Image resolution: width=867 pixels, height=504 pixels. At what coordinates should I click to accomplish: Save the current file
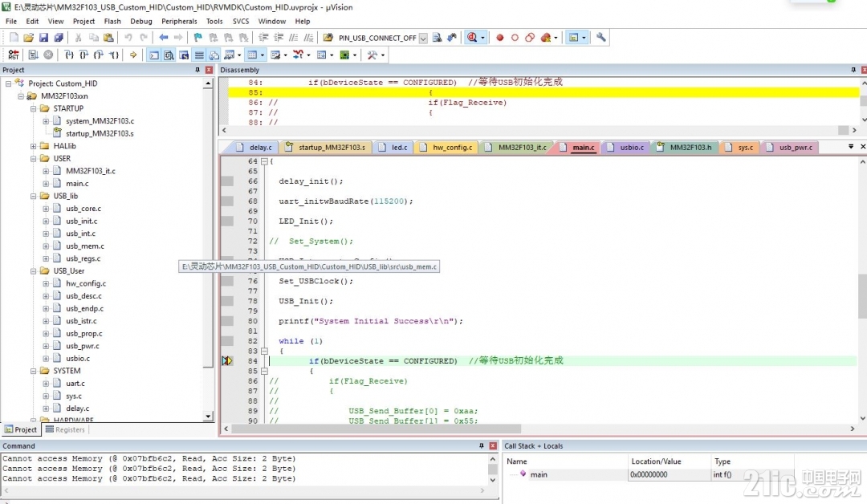(43, 38)
